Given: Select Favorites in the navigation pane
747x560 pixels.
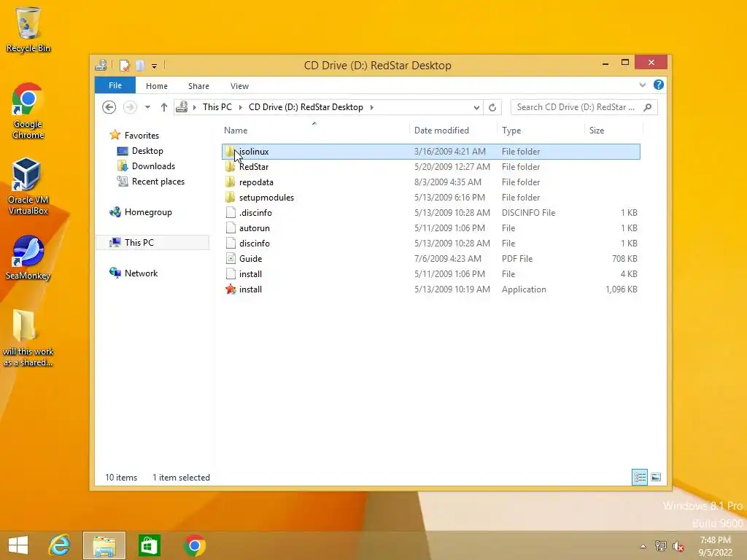Looking at the screenshot, I should 135,135.
